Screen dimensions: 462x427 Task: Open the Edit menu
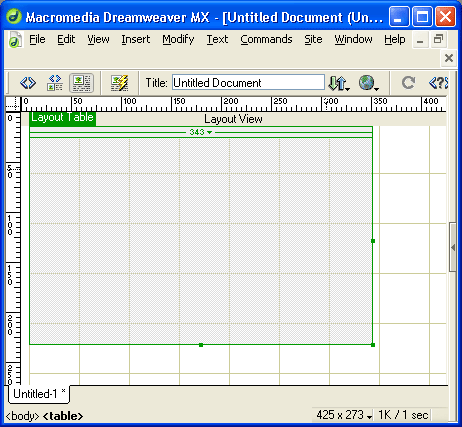pos(66,39)
